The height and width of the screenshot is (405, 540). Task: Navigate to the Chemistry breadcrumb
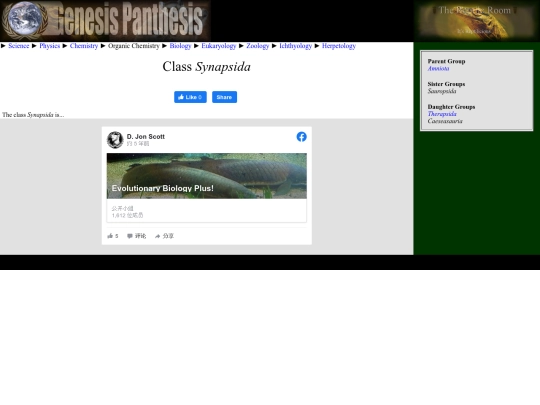pyautogui.click(x=84, y=46)
